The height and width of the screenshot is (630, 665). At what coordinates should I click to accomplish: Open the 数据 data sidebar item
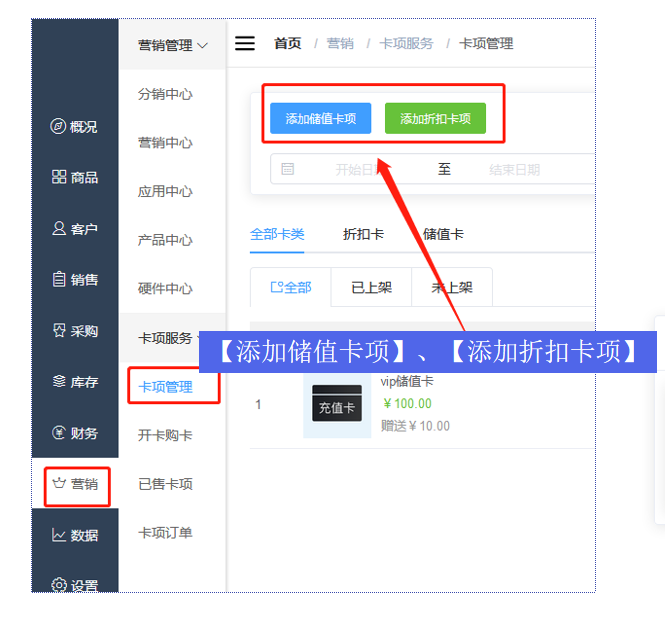pyautogui.click(x=74, y=535)
